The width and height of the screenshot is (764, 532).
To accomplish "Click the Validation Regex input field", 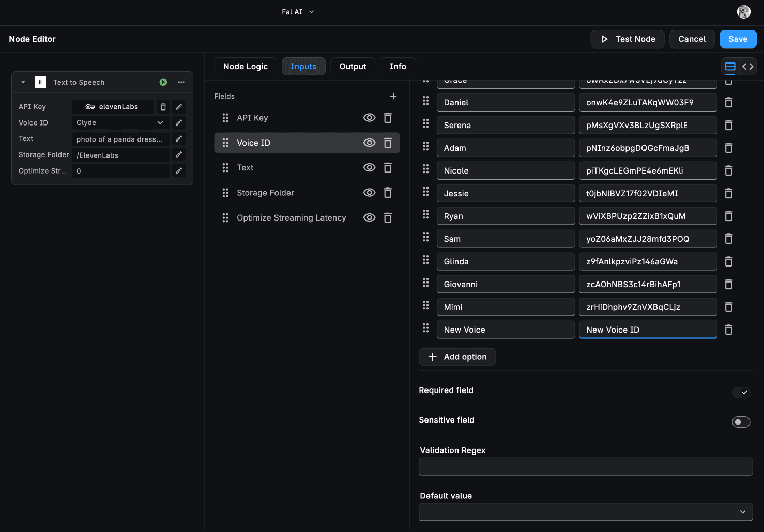I will 585,466.
